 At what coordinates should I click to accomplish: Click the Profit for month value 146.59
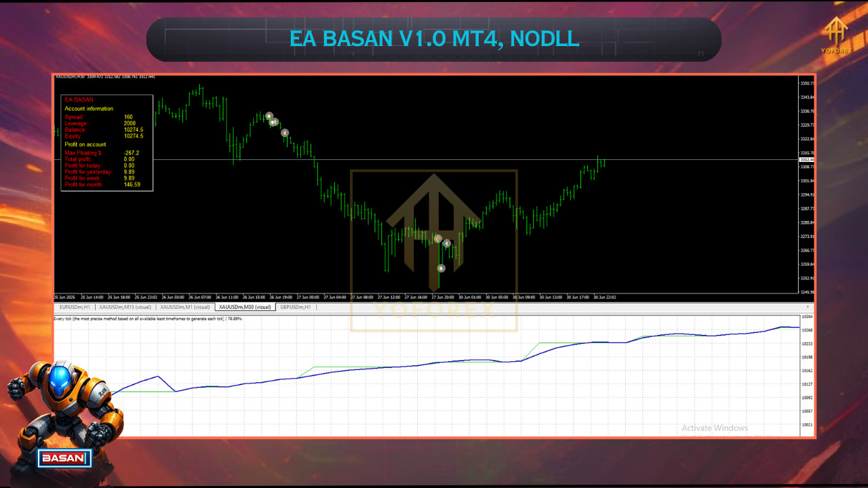[132, 184]
